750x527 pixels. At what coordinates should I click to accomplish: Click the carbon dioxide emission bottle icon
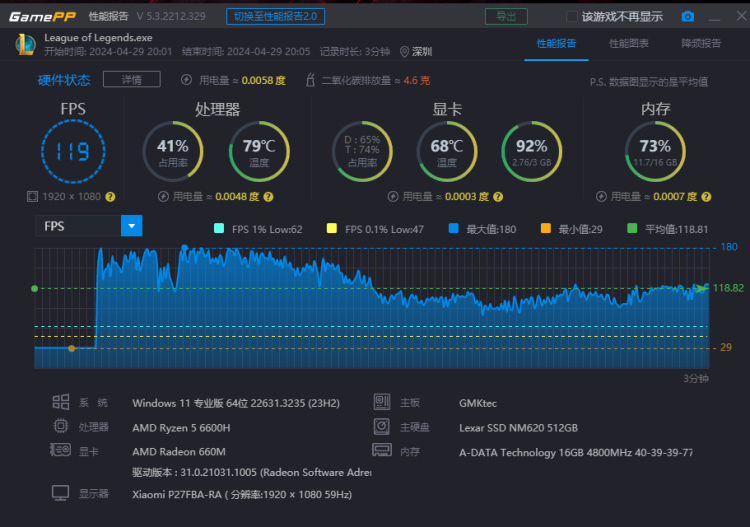click(x=310, y=80)
